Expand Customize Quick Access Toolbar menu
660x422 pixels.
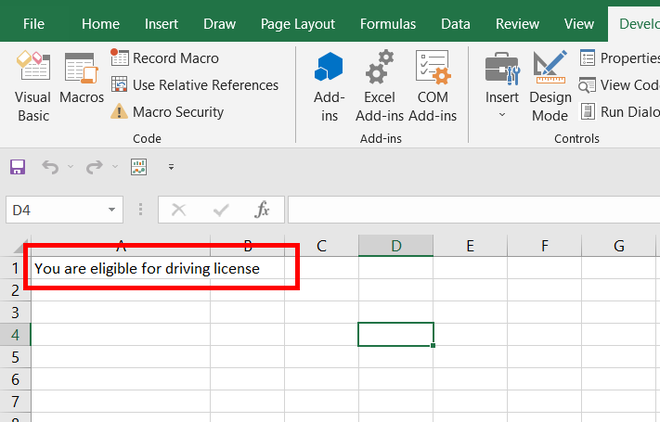(x=171, y=167)
